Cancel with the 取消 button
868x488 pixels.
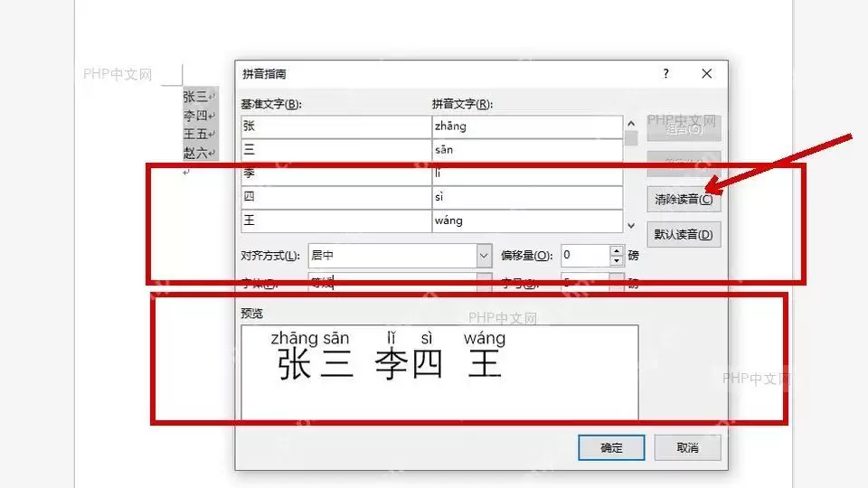click(687, 447)
